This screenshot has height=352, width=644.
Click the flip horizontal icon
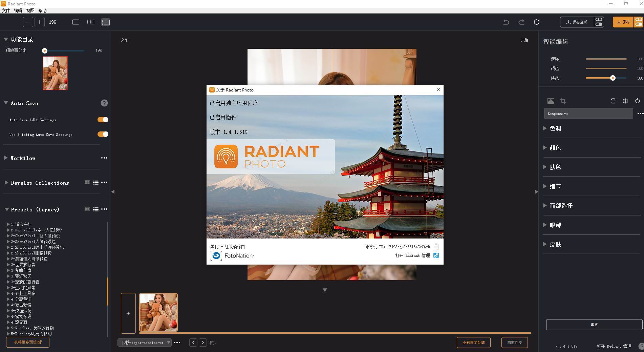point(625,101)
